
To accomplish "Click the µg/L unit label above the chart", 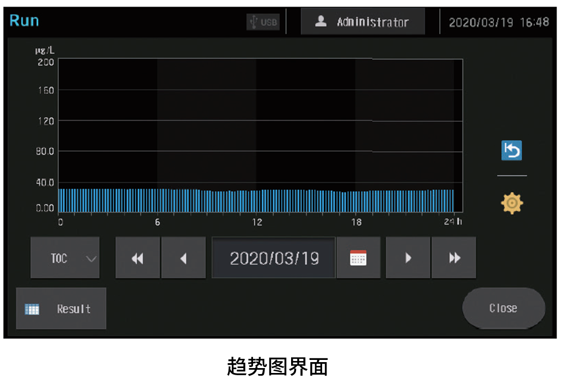I will point(45,51).
